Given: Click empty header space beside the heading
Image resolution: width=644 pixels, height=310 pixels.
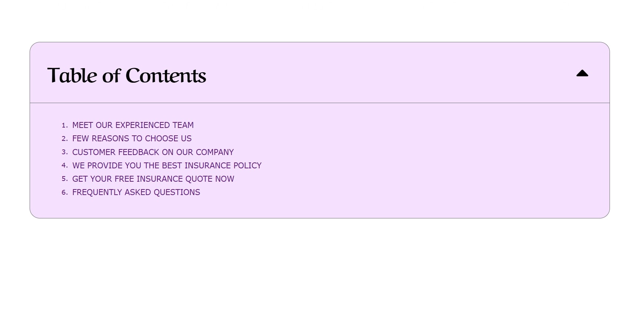Looking at the screenshot, I should (x=389, y=73).
